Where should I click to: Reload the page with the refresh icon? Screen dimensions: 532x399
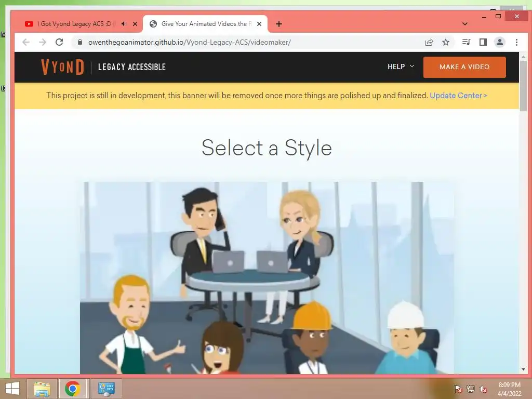click(x=59, y=42)
